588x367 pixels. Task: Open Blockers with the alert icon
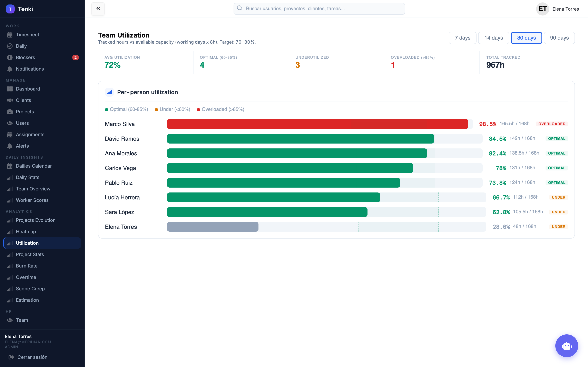pos(10,57)
